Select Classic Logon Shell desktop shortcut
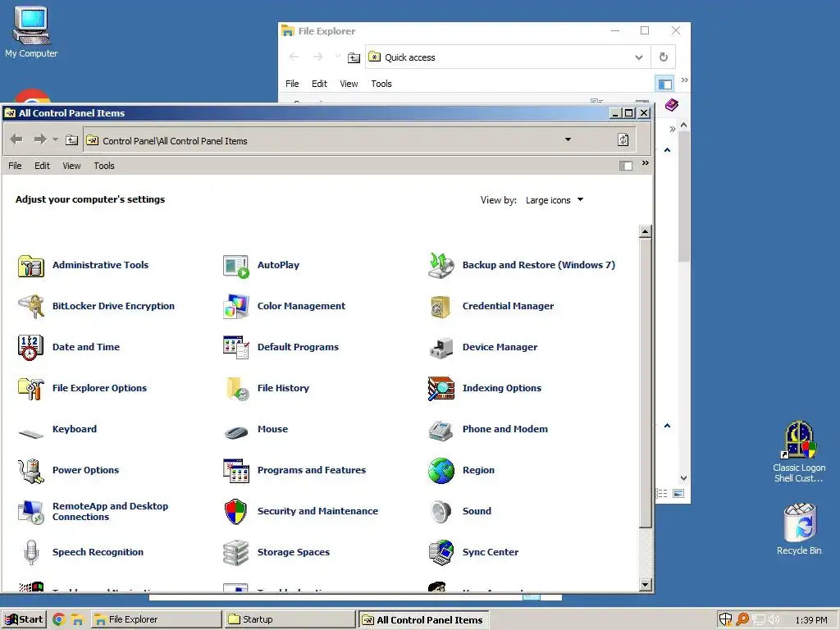Image resolution: width=840 pixels, height=630 pixels. 799,452
